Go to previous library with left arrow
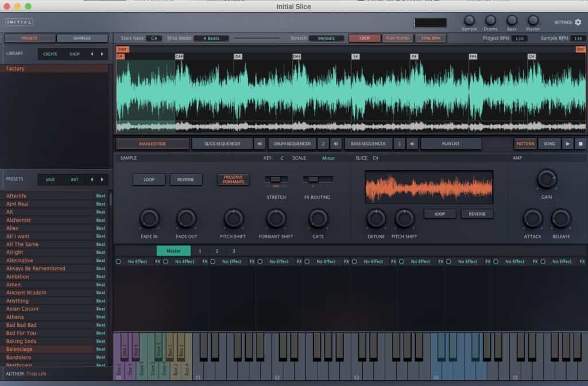 (x=92, y=54)
